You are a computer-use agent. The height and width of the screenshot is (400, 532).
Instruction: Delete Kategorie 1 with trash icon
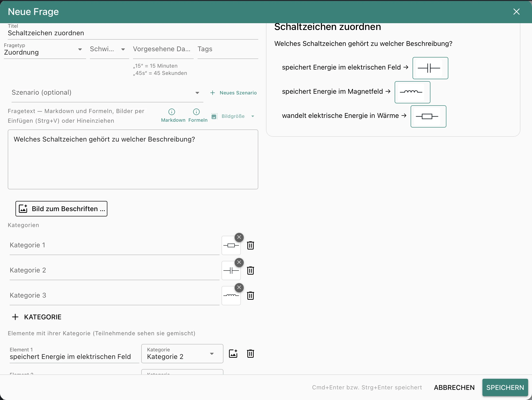251,245
